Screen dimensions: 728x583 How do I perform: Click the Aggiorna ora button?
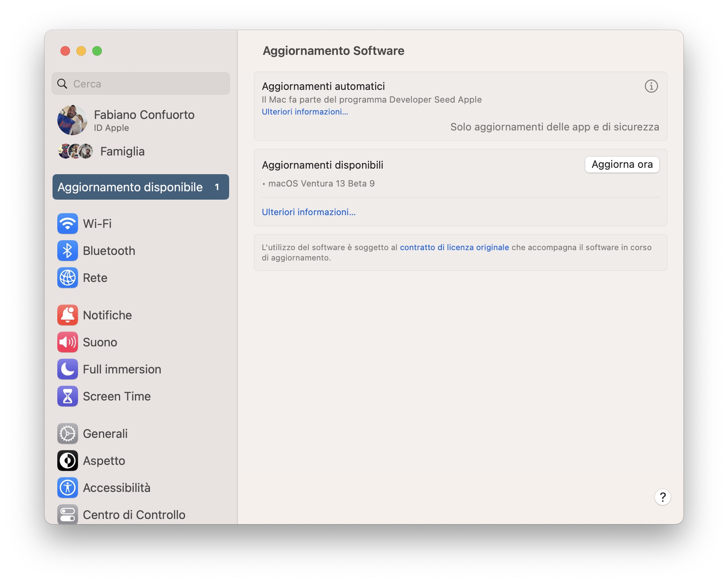point(622,165)
